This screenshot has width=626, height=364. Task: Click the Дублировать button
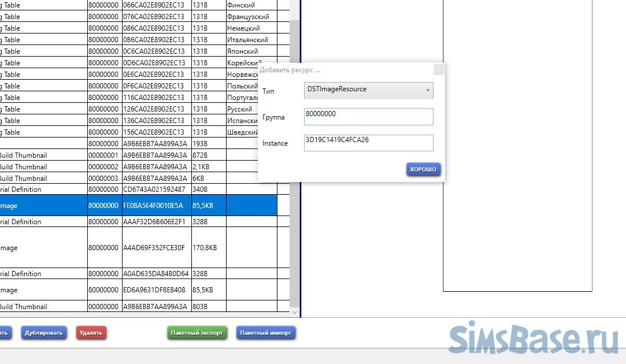(x=44, y=333)
